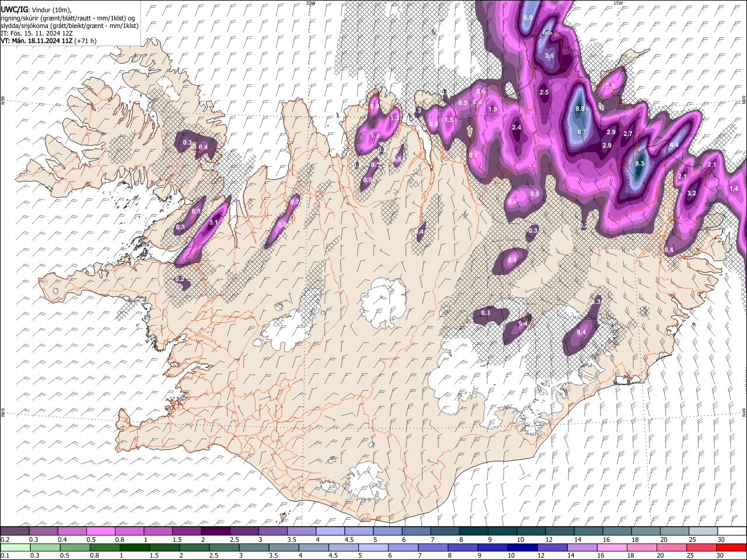Click the 6.0 value label offshore
747x560 pixels.
[528, 18]
